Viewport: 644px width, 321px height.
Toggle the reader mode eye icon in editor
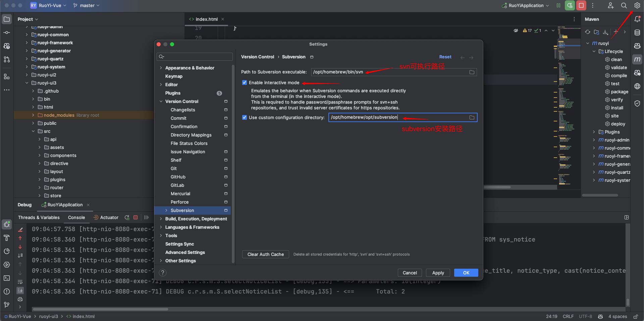point(516,31)
